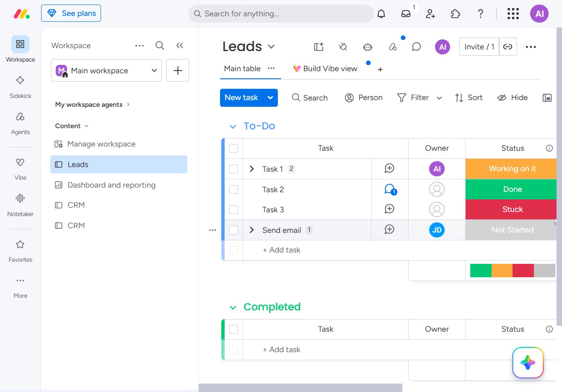Add update to Send email conversation icon
562x392 pixels.
coord(389,230)
